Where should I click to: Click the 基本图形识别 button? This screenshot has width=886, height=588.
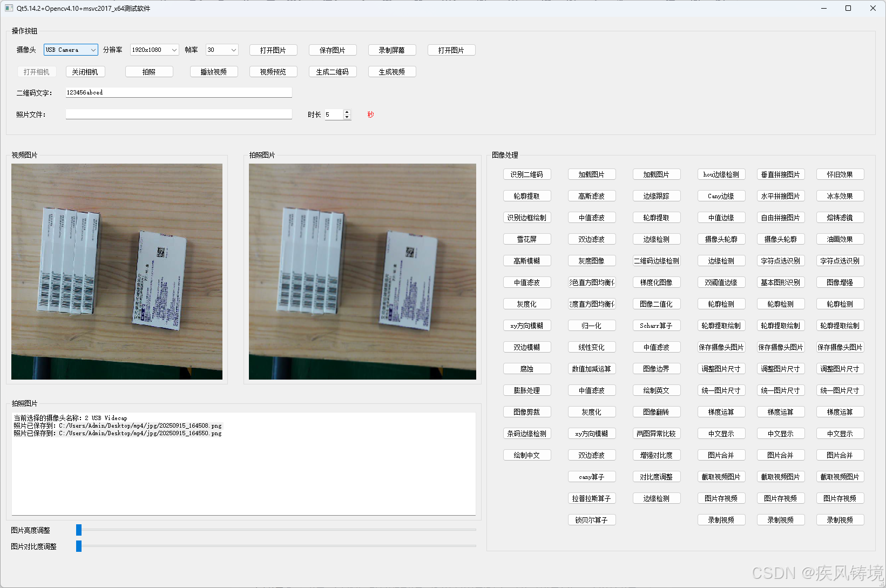pos(781,282)
